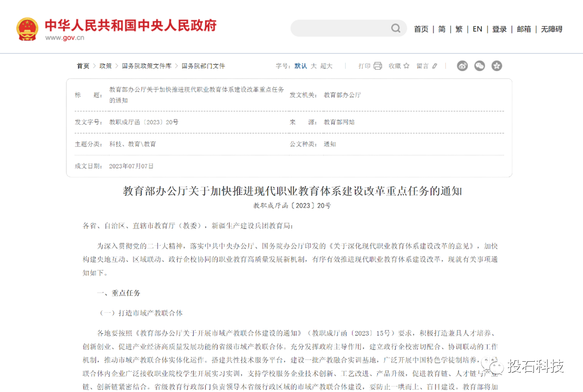Screen dimensions: 583x392
Task: Go to 国务院政策文件库 breadcrumb
Action: 147,66
